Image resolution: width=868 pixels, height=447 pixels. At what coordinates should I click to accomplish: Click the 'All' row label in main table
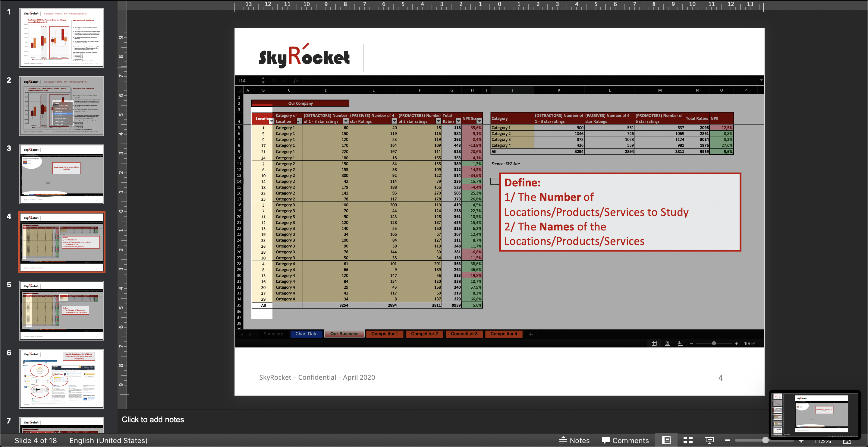point(263,306)
